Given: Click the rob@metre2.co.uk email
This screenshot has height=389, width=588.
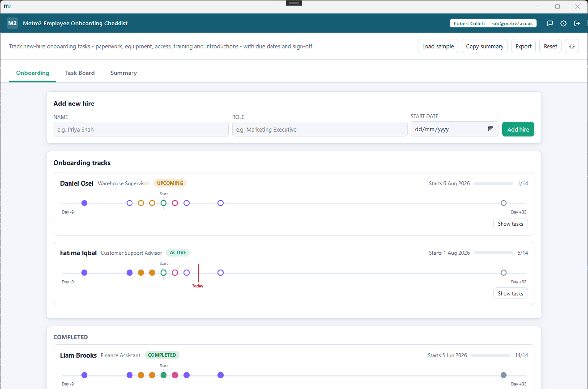Looking at the screenshot, I should [512, 24].
